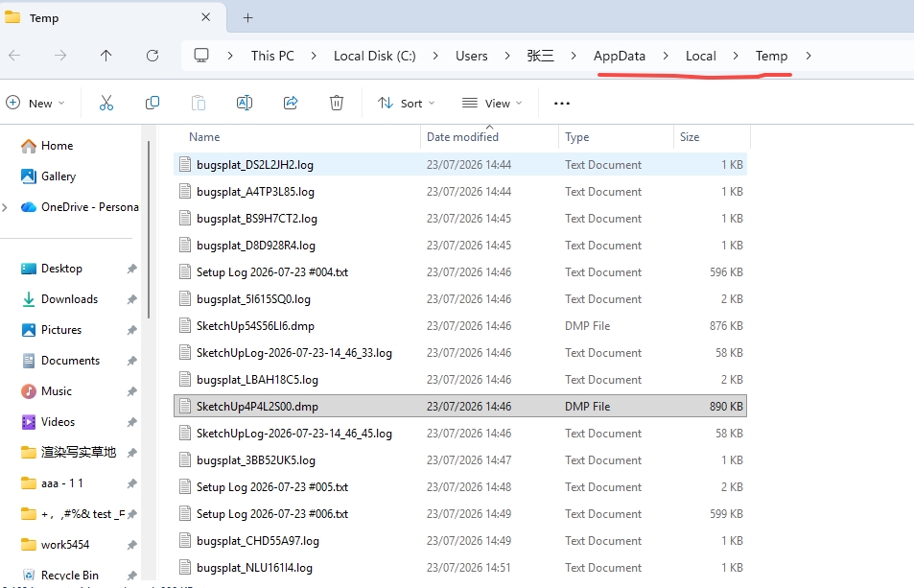Screen dimensions: 914x588
Task: Go up one folder level
Action: point(105,56)
